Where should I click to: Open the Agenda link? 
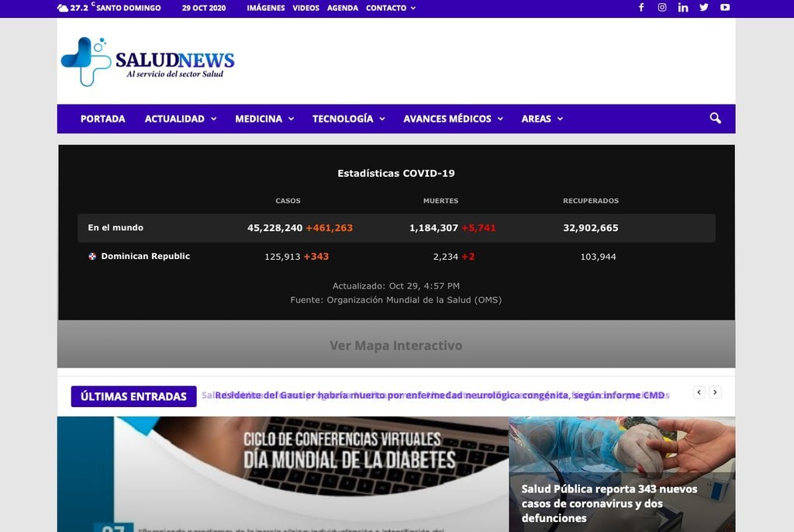[342, 8]
